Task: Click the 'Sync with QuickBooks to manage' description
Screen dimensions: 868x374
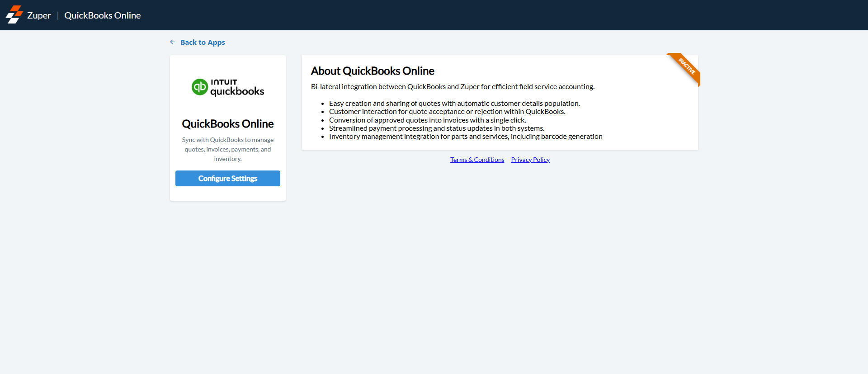Action: [228, 149]
